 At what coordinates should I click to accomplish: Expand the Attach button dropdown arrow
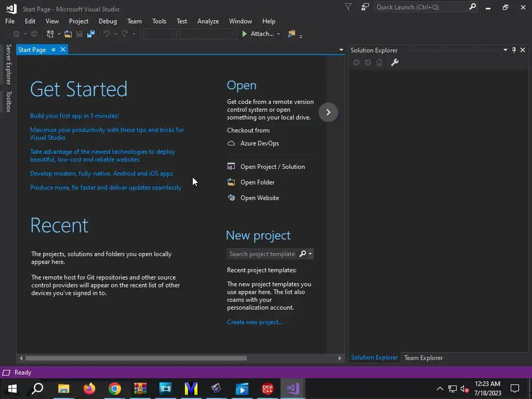pyautogui.click(x=278, y=34)
